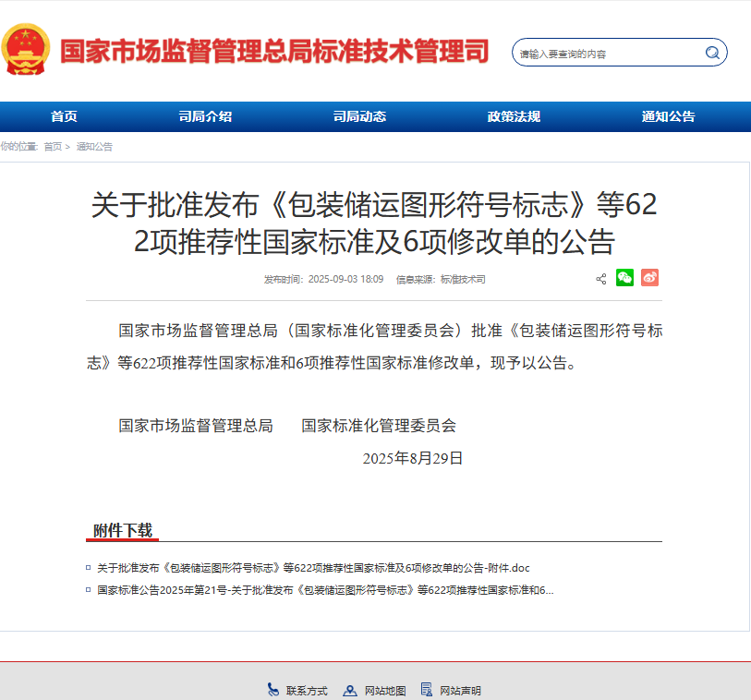The height and width of the screenshot is (700, 751).
Task: Click the share icon left of WeChat
Action: 601,279
